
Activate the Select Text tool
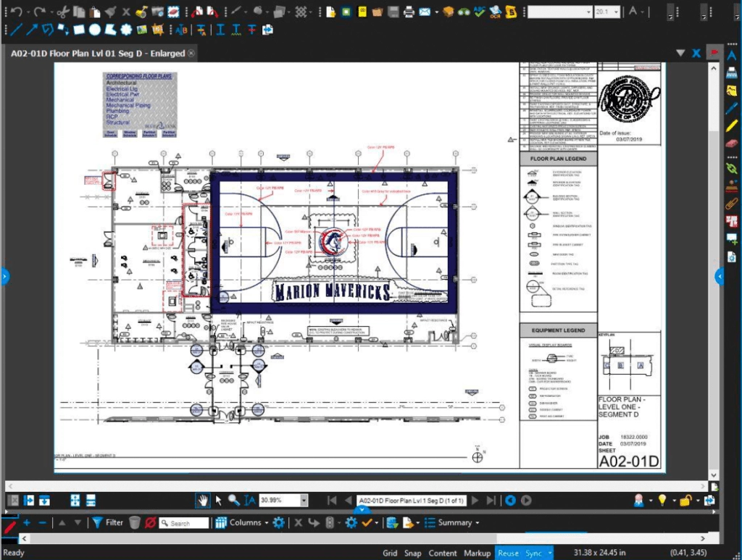click(249, 501)
